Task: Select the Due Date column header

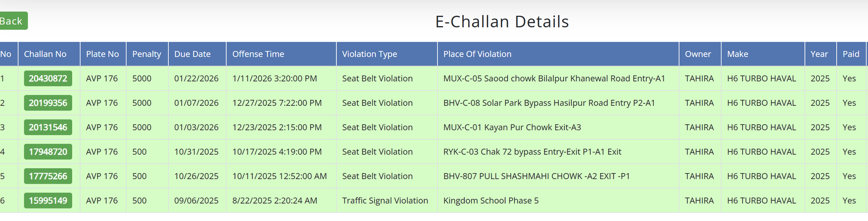Action: [197, 54]
